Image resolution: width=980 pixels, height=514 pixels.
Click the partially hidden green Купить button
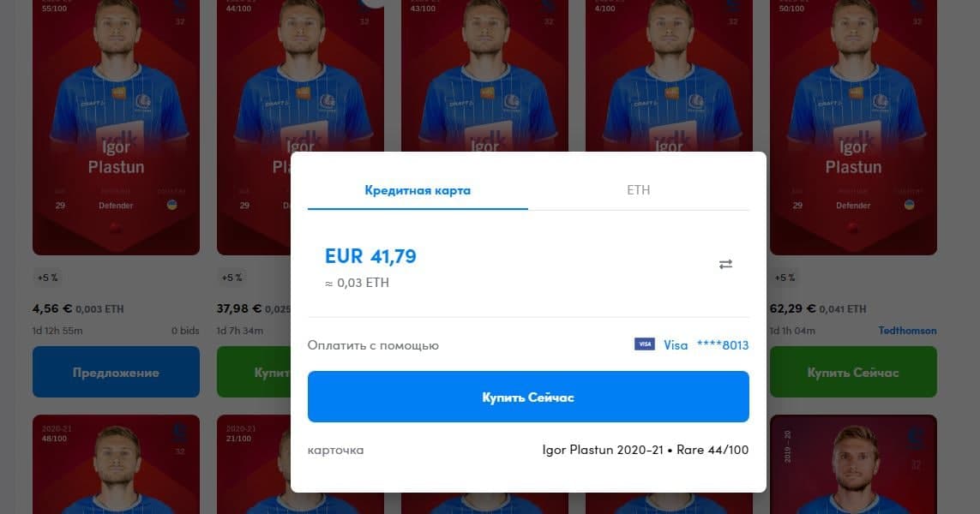click(254, 373)
